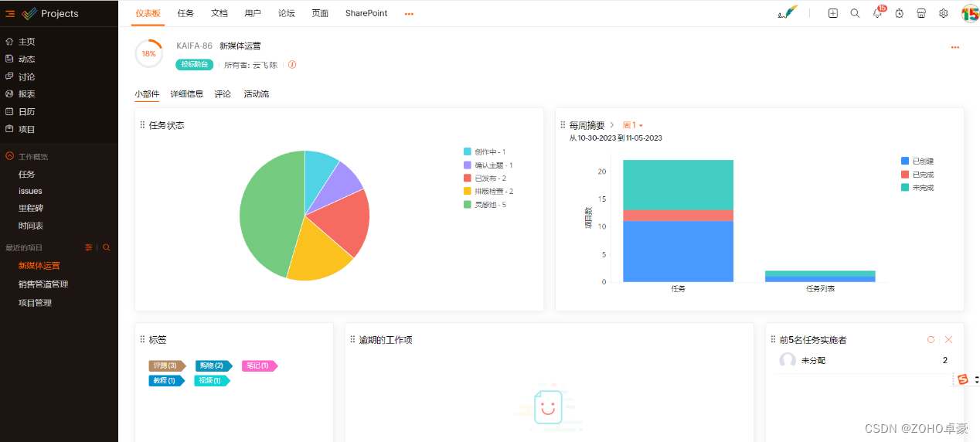
Task: Toggle the hamburger menu in the sidebar header
Action: [x=10, y=14]
